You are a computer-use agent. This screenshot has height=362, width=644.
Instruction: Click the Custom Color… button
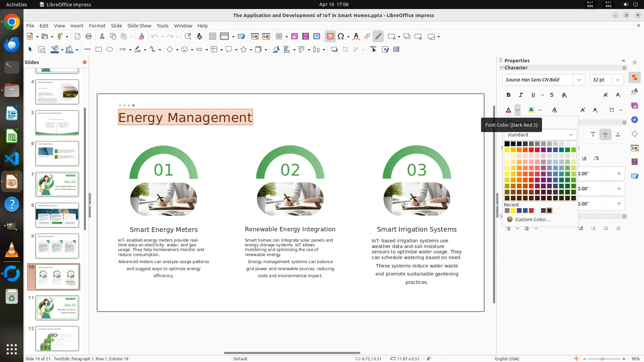click(532, 220)
